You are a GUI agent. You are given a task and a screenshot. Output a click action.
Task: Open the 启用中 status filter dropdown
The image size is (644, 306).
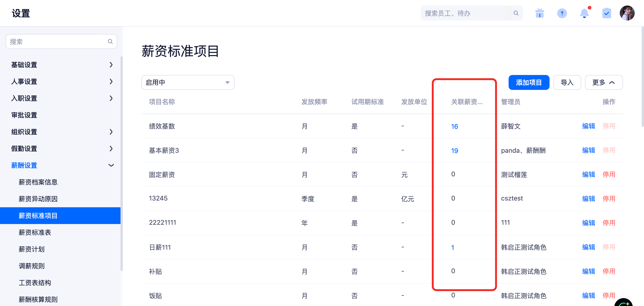188,82
